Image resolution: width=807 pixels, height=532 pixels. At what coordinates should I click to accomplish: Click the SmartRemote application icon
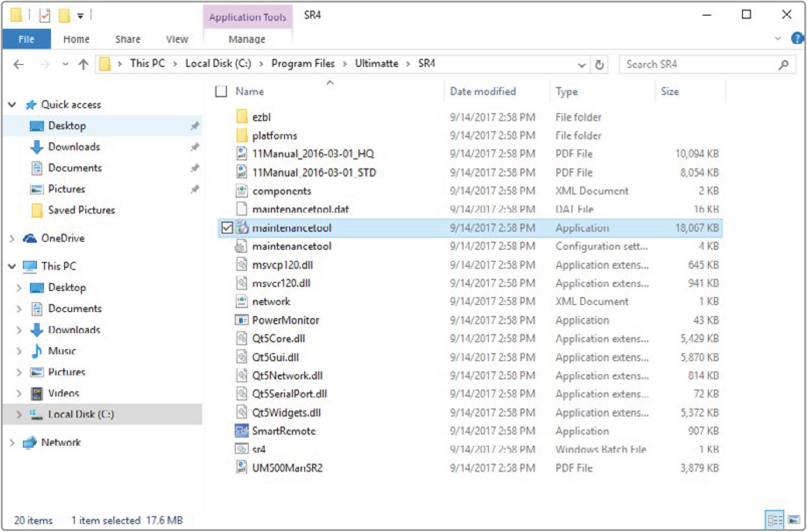[241, 431]
